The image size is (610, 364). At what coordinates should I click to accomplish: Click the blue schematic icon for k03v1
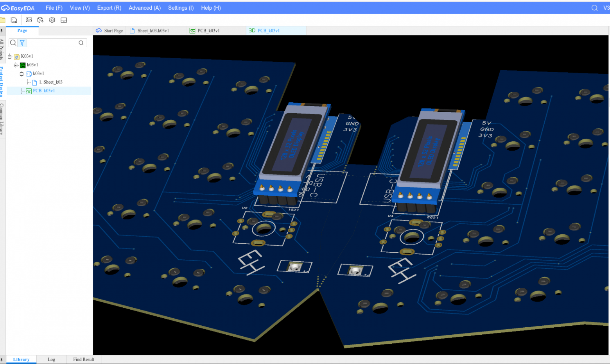point(29,74)
